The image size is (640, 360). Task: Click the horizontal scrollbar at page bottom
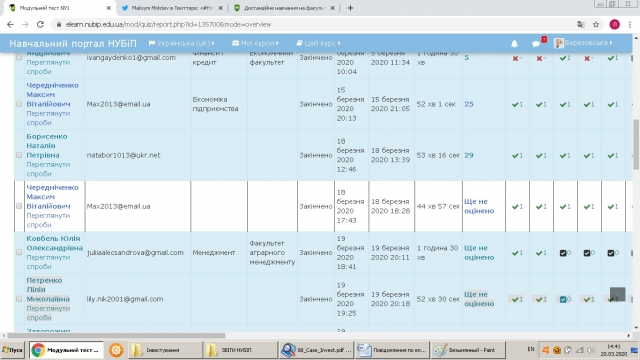point(116,336)
